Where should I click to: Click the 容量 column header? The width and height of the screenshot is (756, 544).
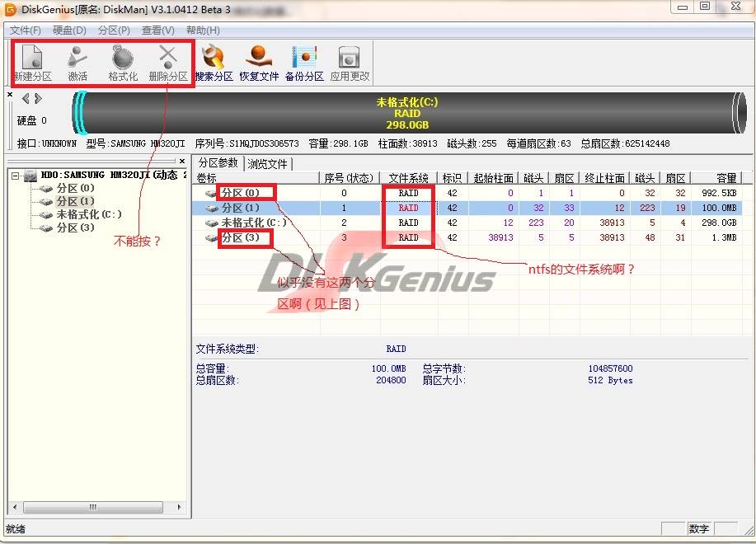tap(716, 178)
